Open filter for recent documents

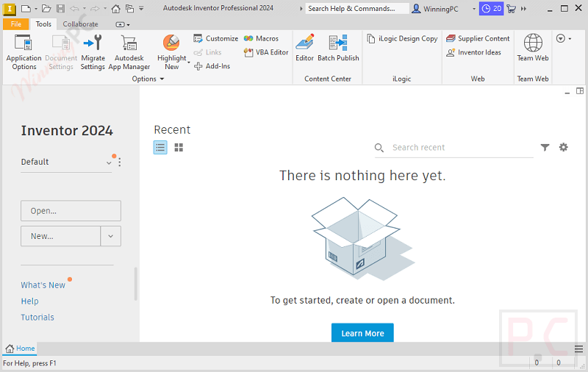(545, 147)
